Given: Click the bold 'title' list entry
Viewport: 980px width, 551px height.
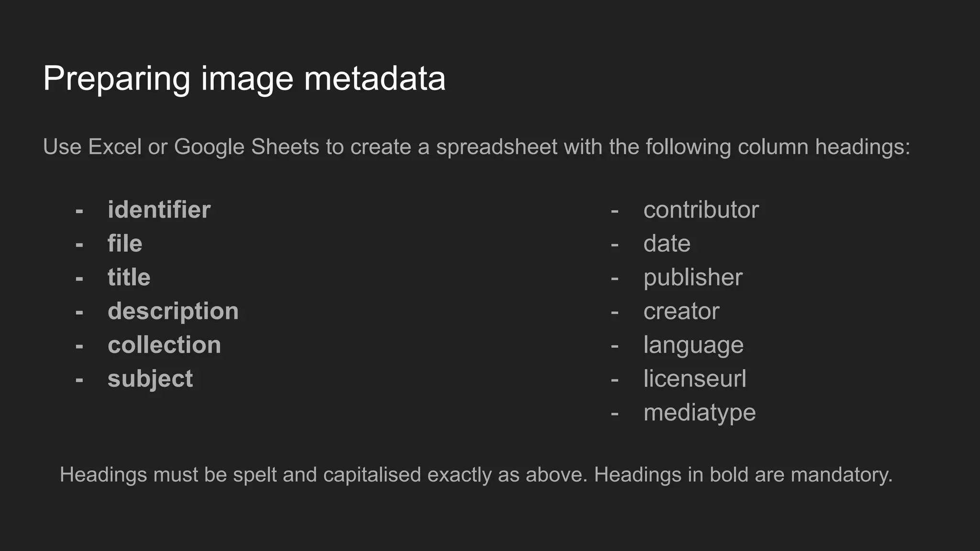Looking at the screenshot, I should [x=129, y=277].
